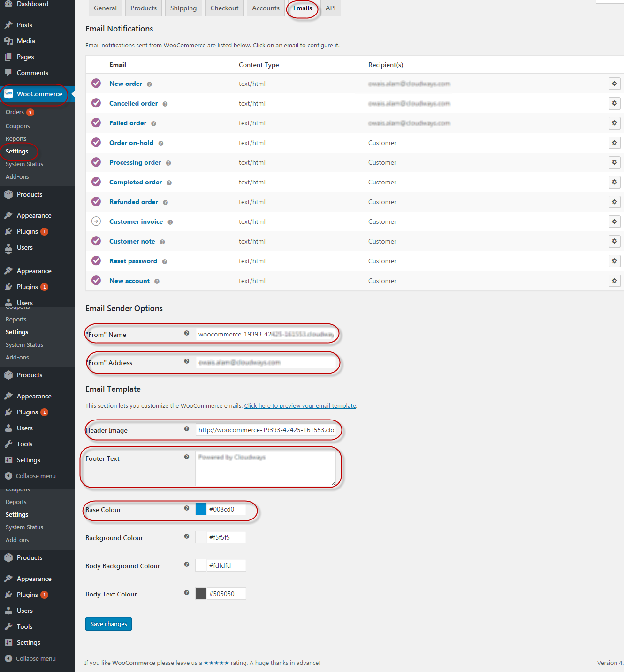This screenshot has width=624, height=672.
Task: Focus the Header Image URL field
Action: point(266,430)
